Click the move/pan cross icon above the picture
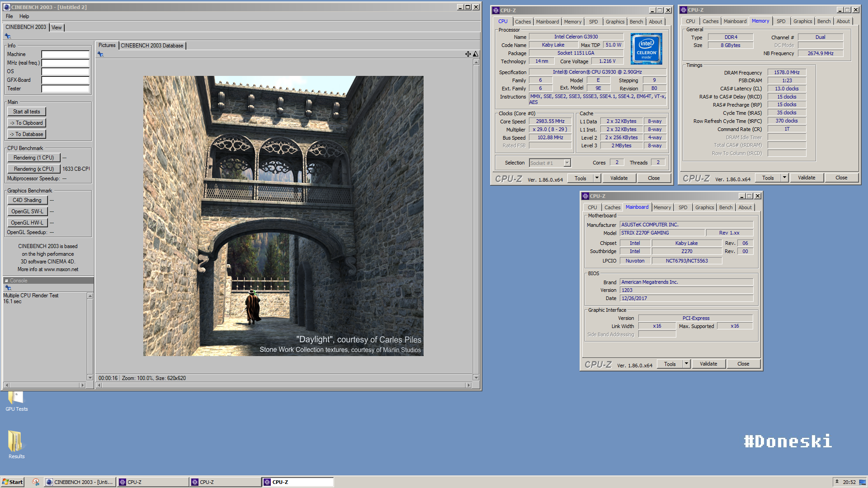The width and height of the screenshot is (868, 488). 468,54
